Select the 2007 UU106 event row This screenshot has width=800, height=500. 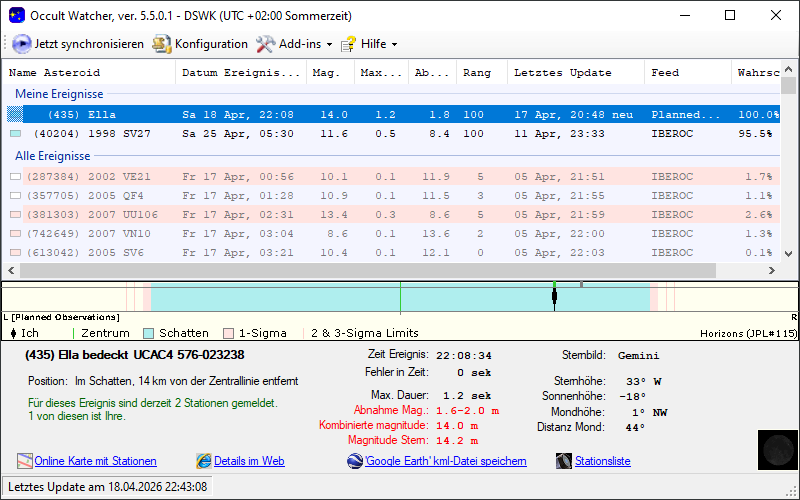pos(393,215)
